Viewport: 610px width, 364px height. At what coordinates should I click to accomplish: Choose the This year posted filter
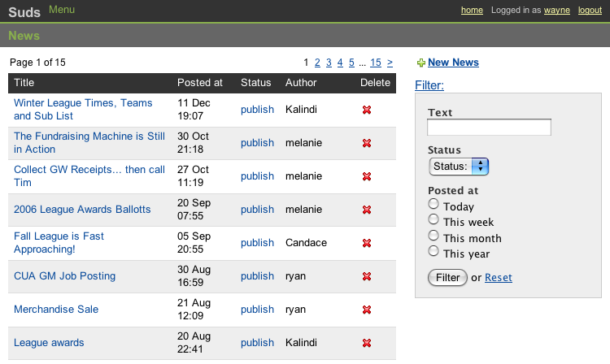434,252
